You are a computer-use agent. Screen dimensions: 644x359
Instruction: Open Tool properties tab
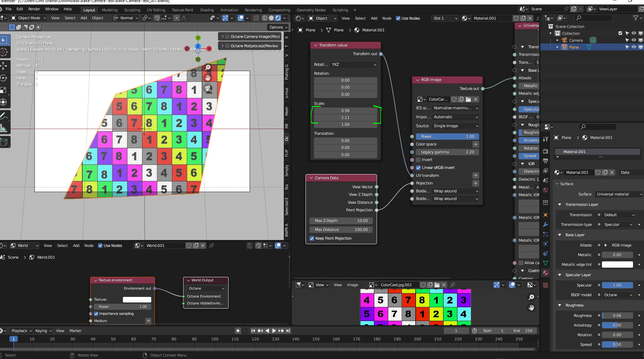pos(546,139)
